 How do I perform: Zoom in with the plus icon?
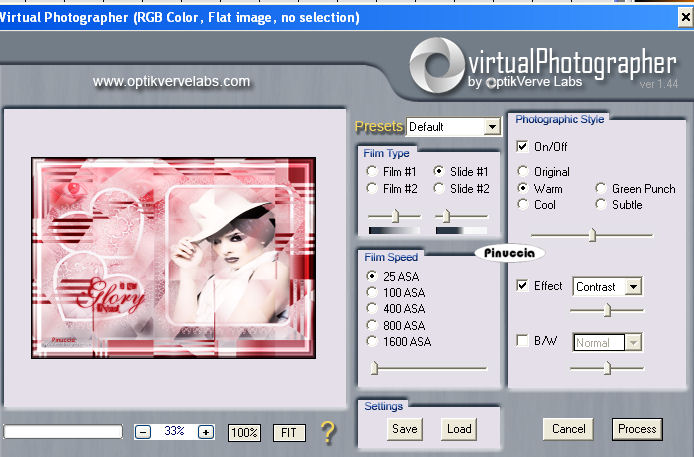tap(206, 432)
